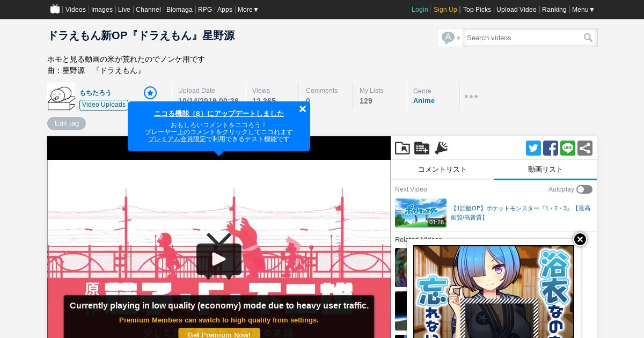The width and height of the screenshot is (644, 338).
Task: Click the Niconico TV logo icon
Action: [55, 9]
